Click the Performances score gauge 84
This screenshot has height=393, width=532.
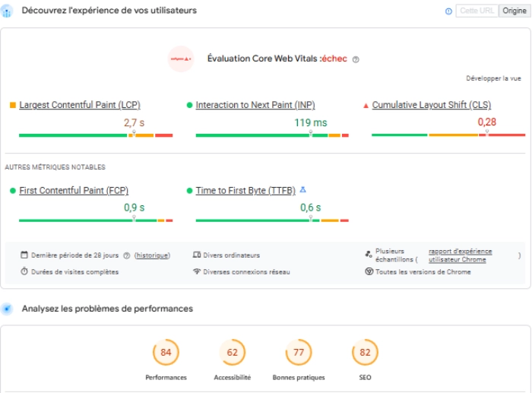tap(166, 352)
